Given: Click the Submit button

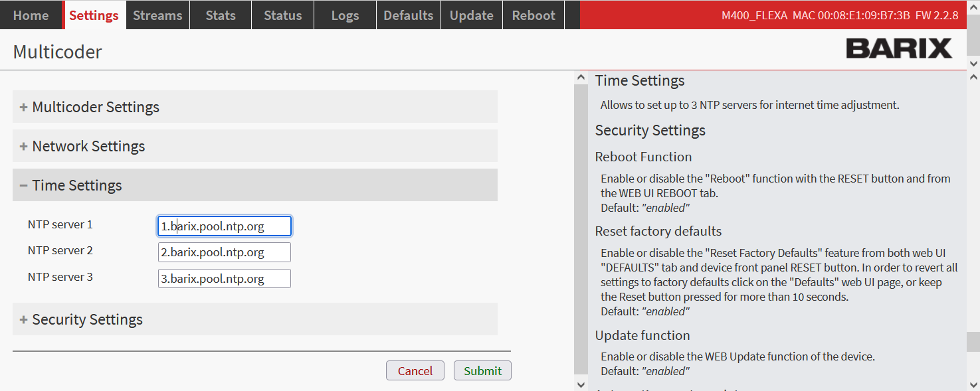Looking at the screenshot, I should coord(482,371).
